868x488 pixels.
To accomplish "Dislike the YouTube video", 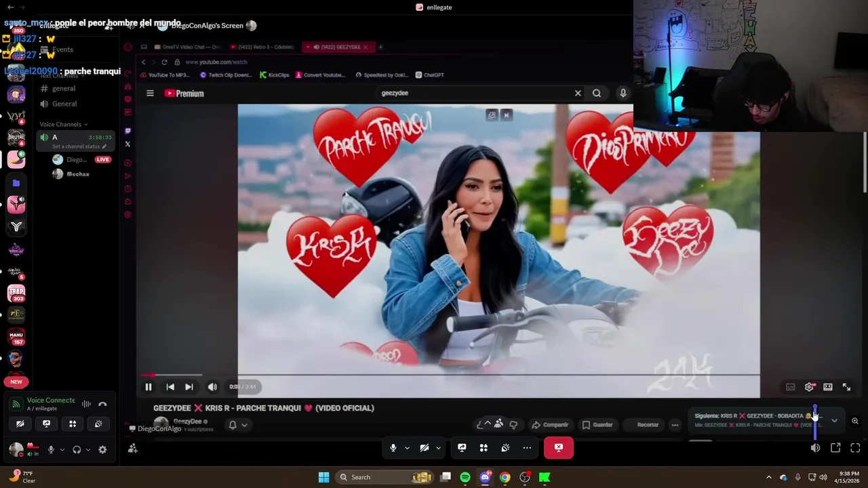I will [x=513, y=425].
